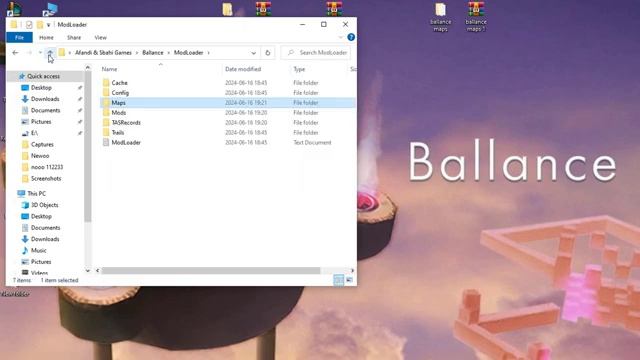Switch to details view in status bar
This screenshot has height=360, width=640.
(x=338, y=280)
